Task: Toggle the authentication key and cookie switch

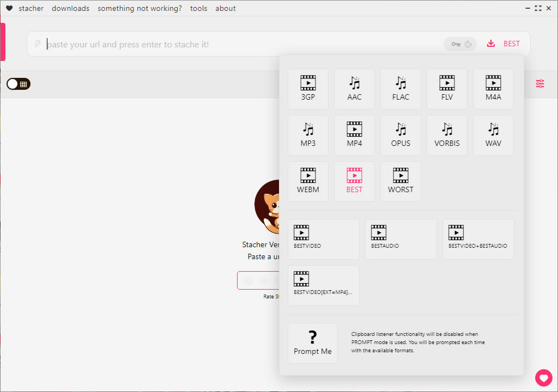Action: click(x=460, y=44)
